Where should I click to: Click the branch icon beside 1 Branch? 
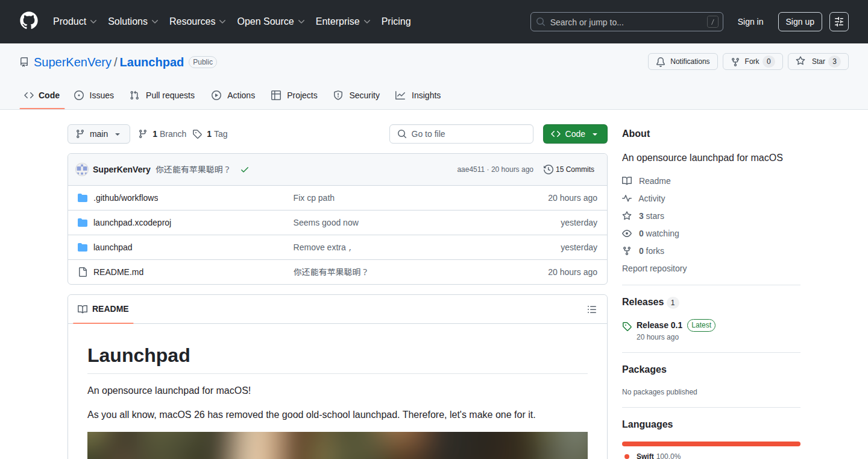[x=143, y=134]
